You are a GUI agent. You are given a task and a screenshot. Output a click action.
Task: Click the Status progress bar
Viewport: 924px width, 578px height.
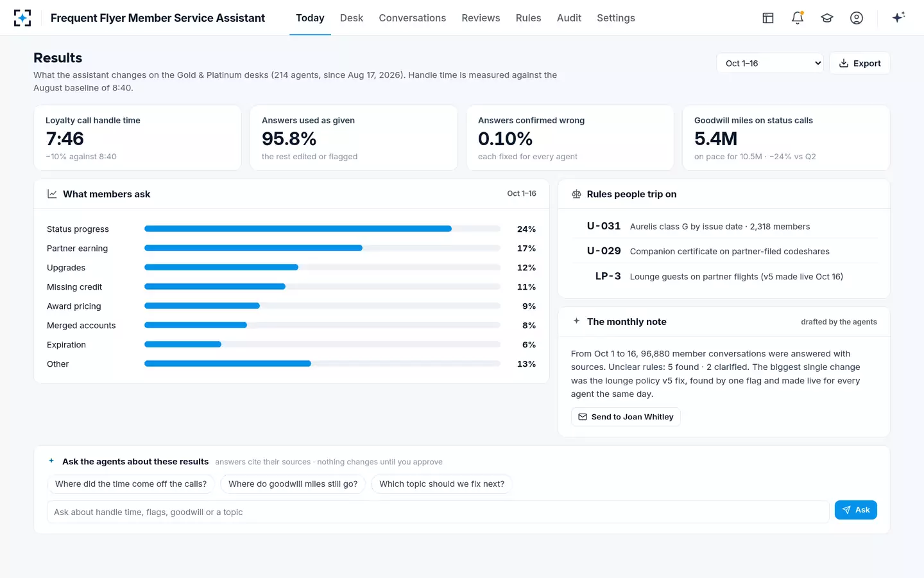point(322,229)
